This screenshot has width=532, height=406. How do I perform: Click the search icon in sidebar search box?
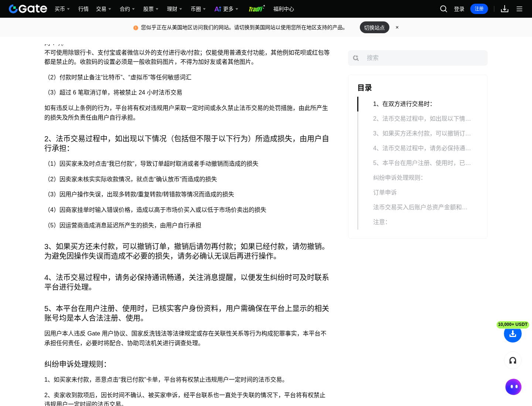[x=356, y=58]
